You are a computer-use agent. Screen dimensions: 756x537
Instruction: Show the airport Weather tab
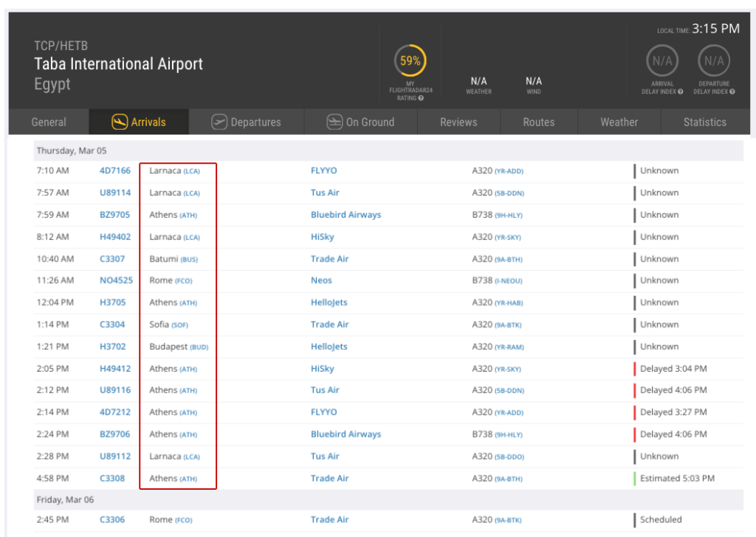619,122
